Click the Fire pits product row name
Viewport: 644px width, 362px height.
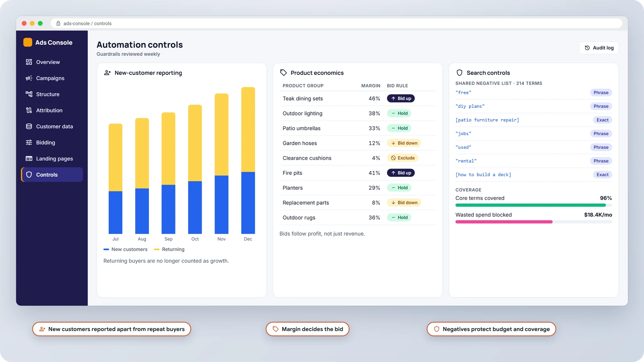[293, 173]
